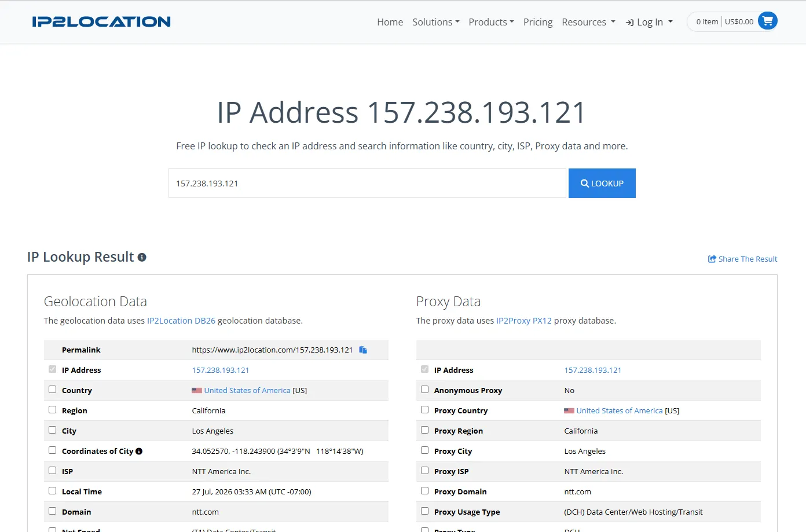Image resolution: width=806 pixels, height=532 pixels.
Task: Open the IP2Proxy PX12 link
Action: [x=524, y=321]
